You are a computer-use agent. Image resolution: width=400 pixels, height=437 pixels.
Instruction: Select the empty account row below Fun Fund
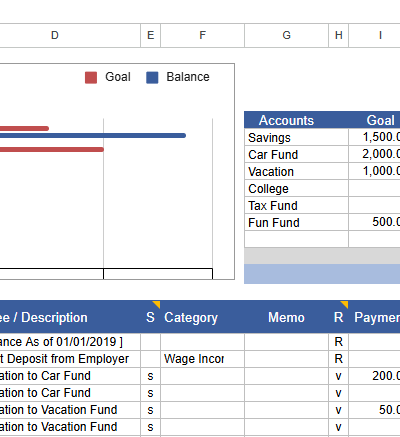296,239
